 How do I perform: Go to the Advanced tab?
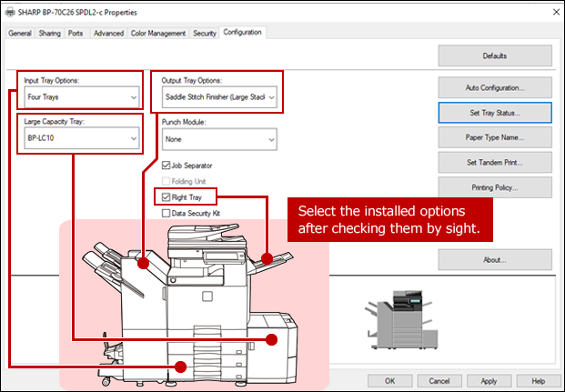click(x=108, y=34)
